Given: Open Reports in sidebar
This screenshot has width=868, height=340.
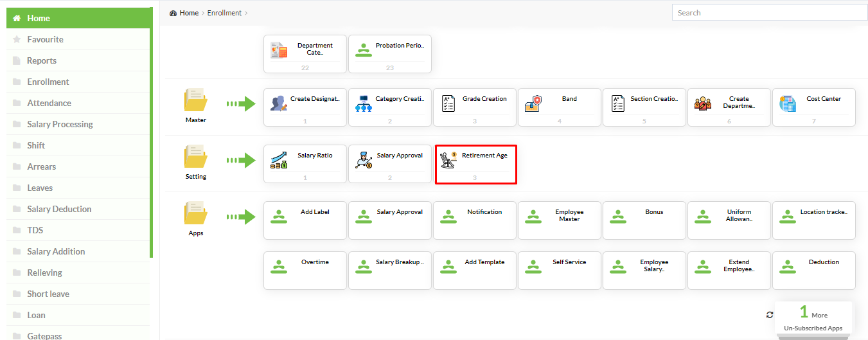Looking at the screenshot, I should click(x=78, y=60).
